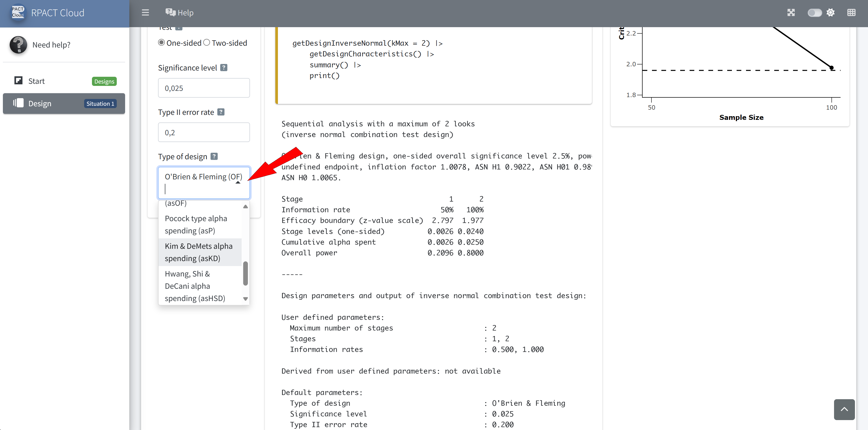Toggle the dark mode switch in header

814,13
